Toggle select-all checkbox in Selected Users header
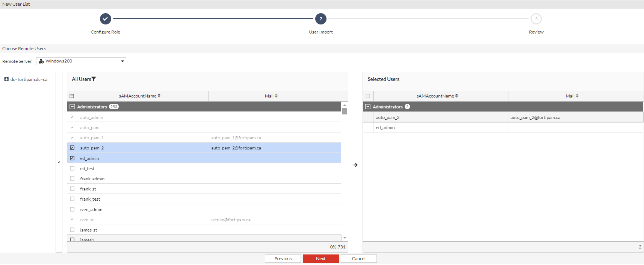The image size is (644, 265). click(x=368, y=96)
